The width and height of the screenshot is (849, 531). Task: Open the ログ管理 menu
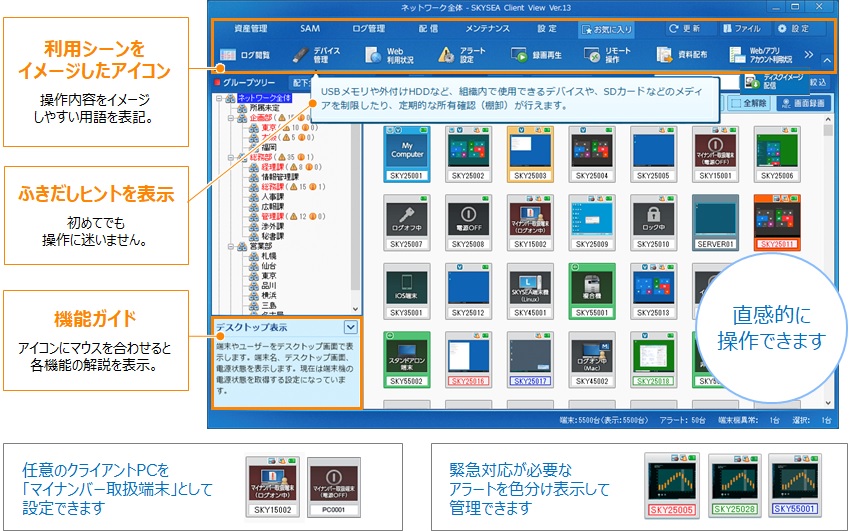point(369,29)
